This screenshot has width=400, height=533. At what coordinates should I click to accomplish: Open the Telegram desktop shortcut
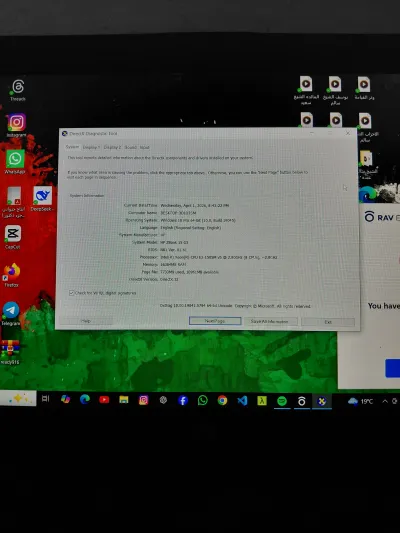(11, 313)
